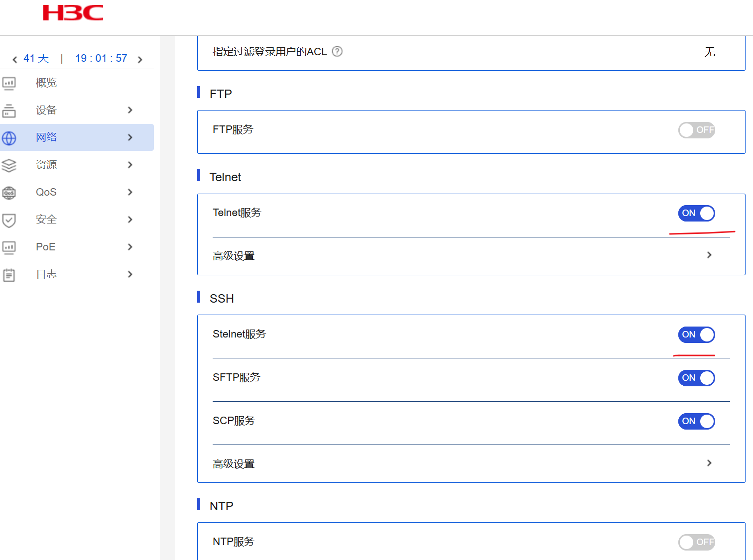The image size is (753, 560).
Task: Switch off the SFTP service
Action: click(x=696, y=378)
